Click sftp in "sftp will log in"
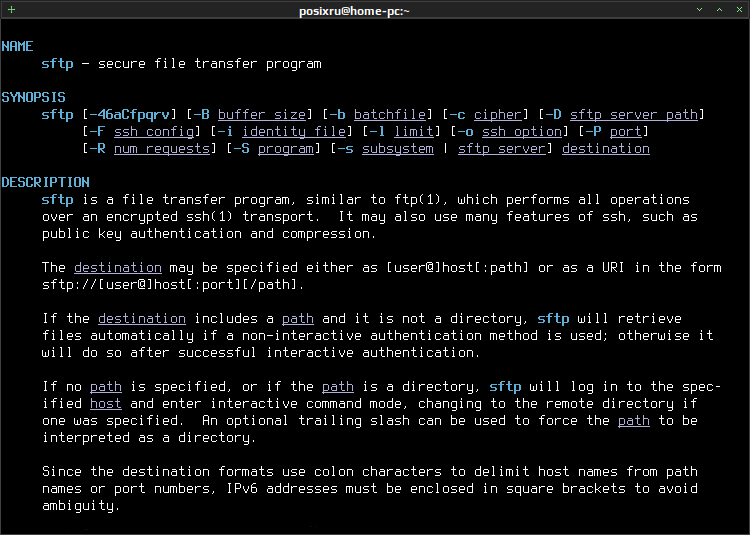This screenshot has width=750, height=535. click(x=506, y=386)
